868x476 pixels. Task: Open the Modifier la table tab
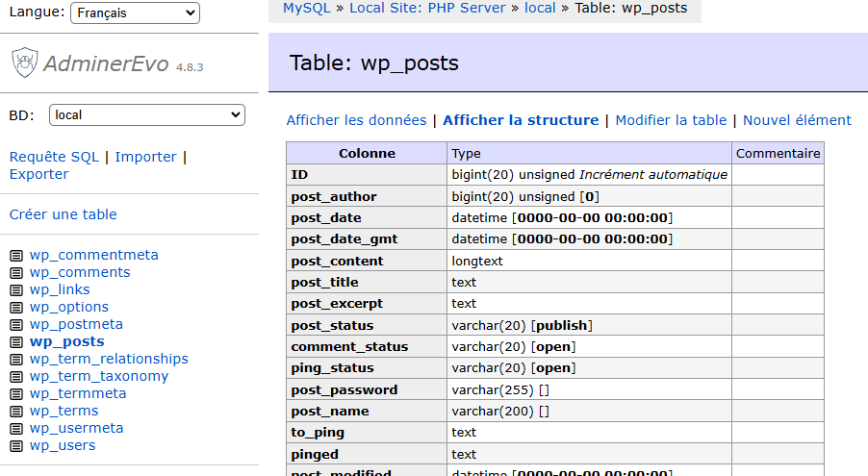[671, 120]
